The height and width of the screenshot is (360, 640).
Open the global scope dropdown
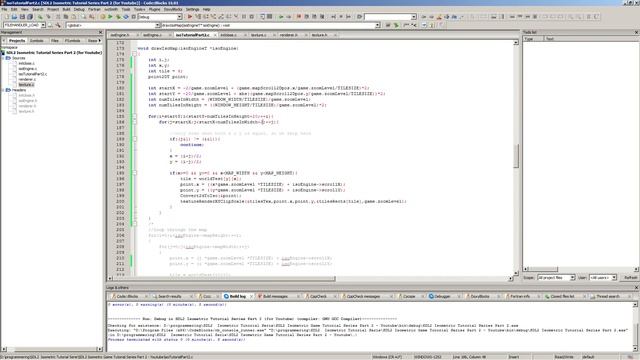[158, 25]
